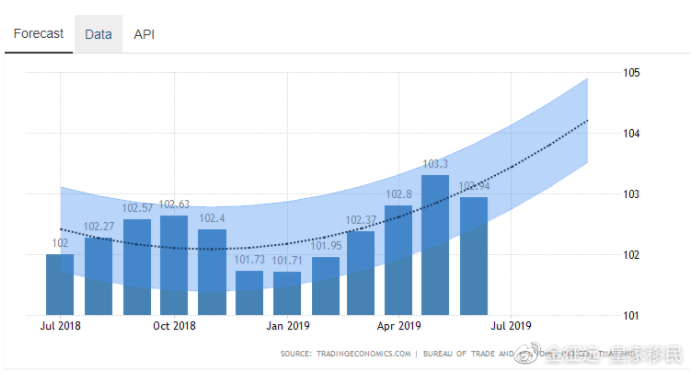Click the 102.57 bar
698x375 pixels.
(x=137, y=267)
